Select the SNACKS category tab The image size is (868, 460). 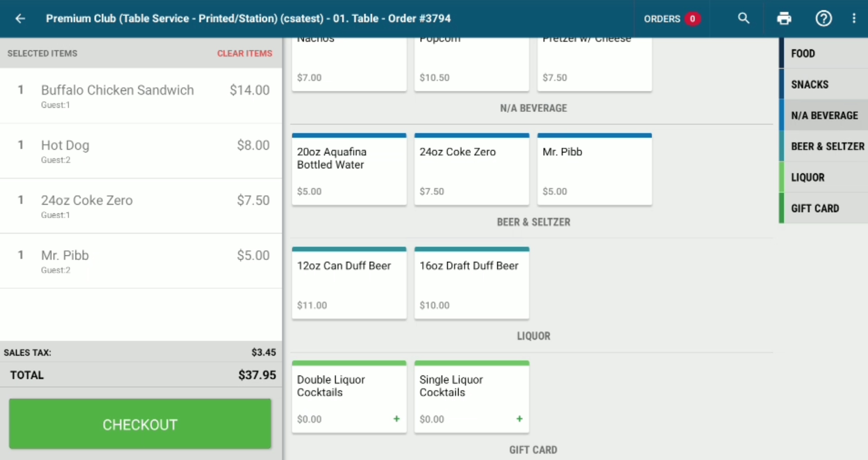tap(823, 84)
